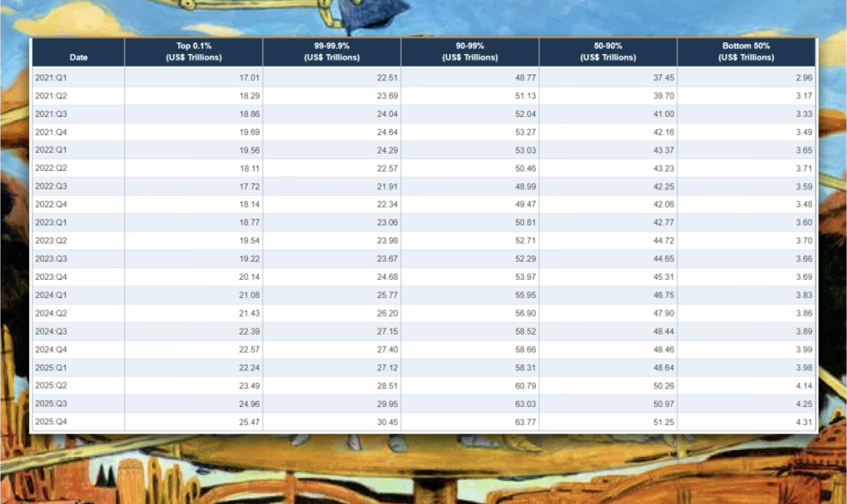Image resolution: width=847 pixels, height=504 pixels.
Task: Click the 2024:Q3 date cell
Action: [78, 332]
